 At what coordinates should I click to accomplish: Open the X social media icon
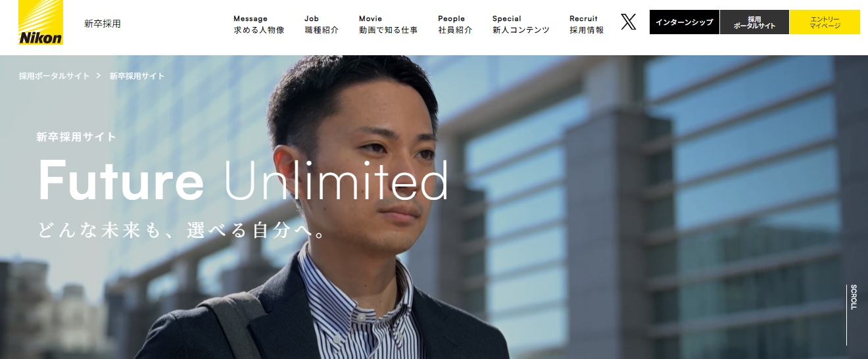tap(629, 22)
